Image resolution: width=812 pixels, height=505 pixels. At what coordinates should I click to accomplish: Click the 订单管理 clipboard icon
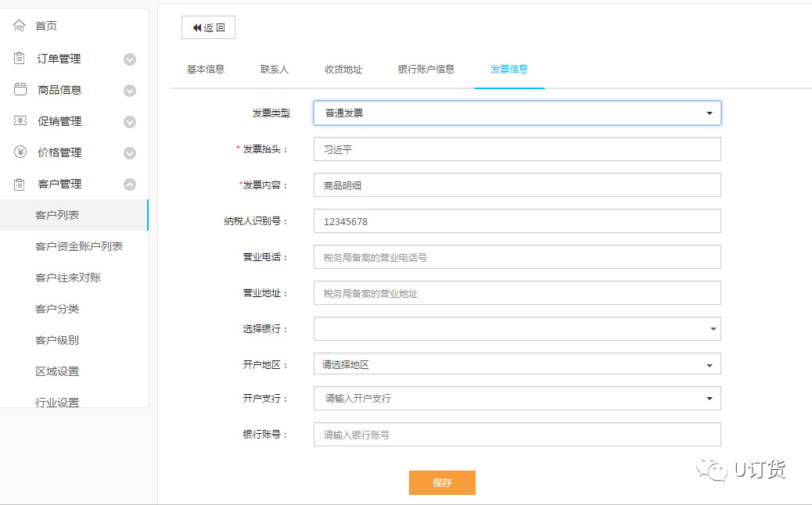pos(20,59)
